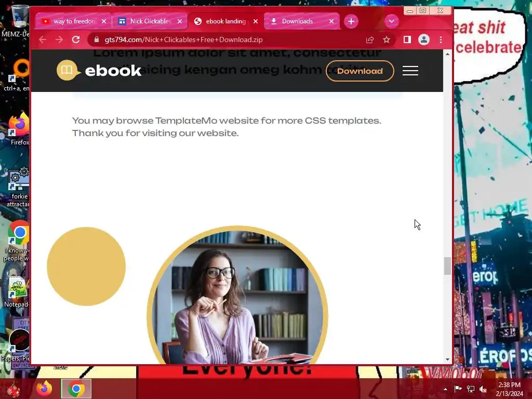The height and width of the screenshot is (399, 532).
Task: Select the Notepad++ desktop shortcut
Action: (18, 292)
